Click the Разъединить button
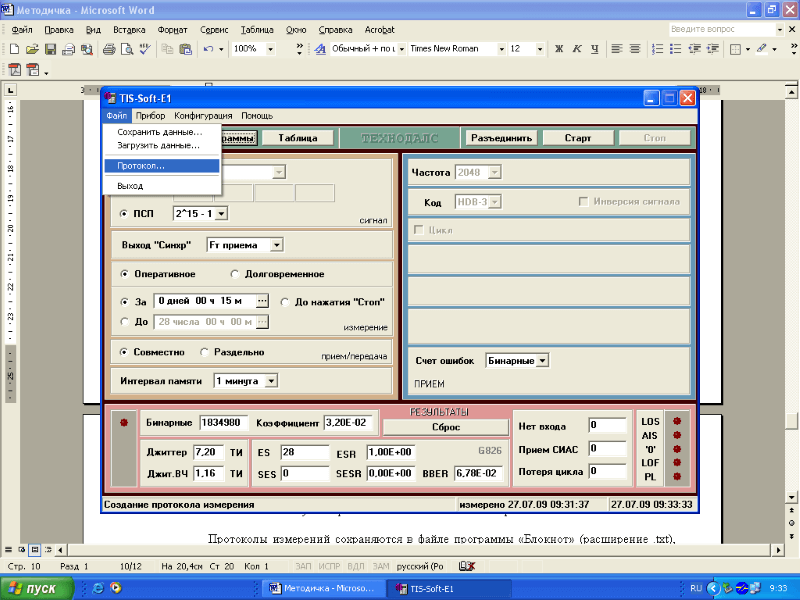800x600 pixels. pyautogui.click(x=501, y=138)
